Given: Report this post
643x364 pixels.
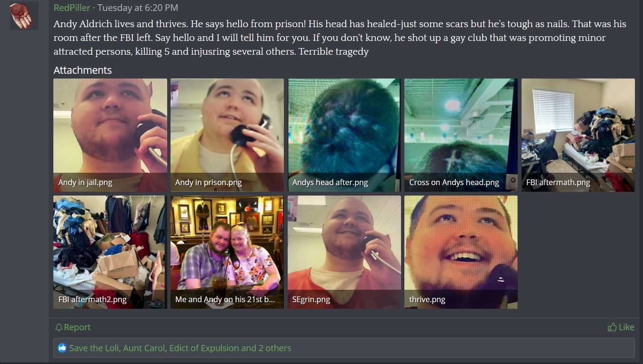Looking at the screenshot, I should 73,327.
